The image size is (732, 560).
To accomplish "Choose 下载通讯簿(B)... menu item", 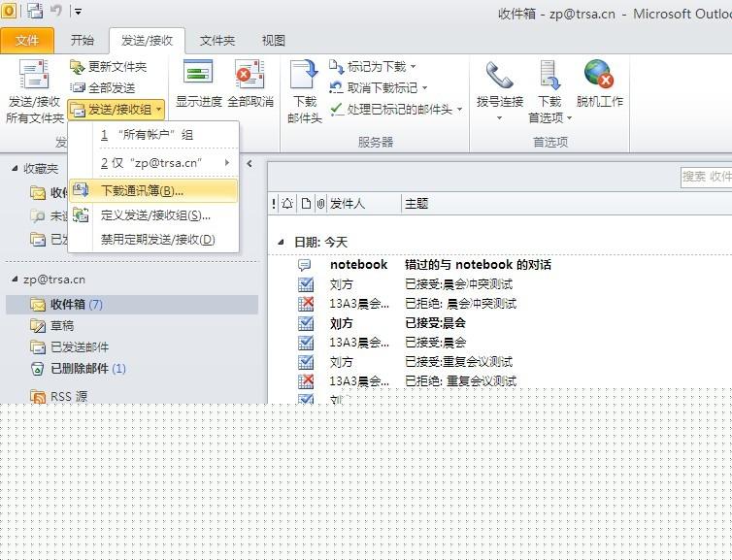I will 153,191.
